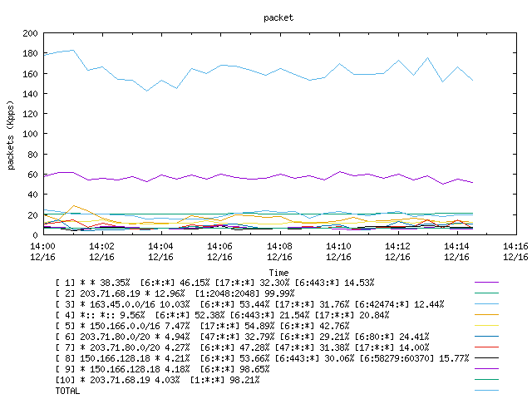This screenshot has height=399, width=532.
Task: Click the 14:16 12/16 time label
Action: (x=515, y=251)
